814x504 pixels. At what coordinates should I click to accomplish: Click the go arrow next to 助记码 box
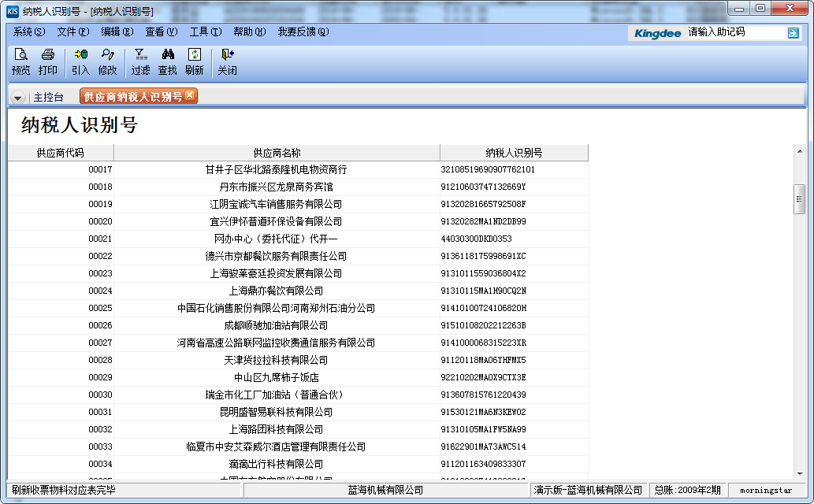click(x=793, y=32)
